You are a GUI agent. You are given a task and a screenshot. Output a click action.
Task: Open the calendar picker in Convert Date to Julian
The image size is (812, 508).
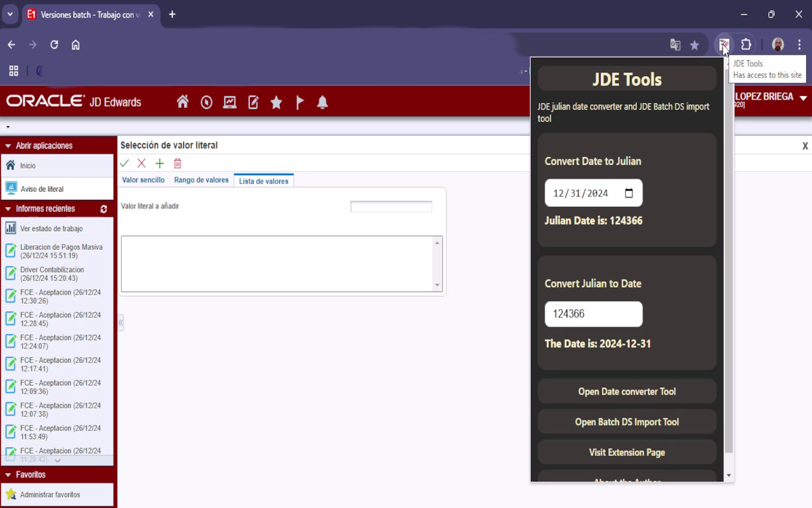coord(630,193)
